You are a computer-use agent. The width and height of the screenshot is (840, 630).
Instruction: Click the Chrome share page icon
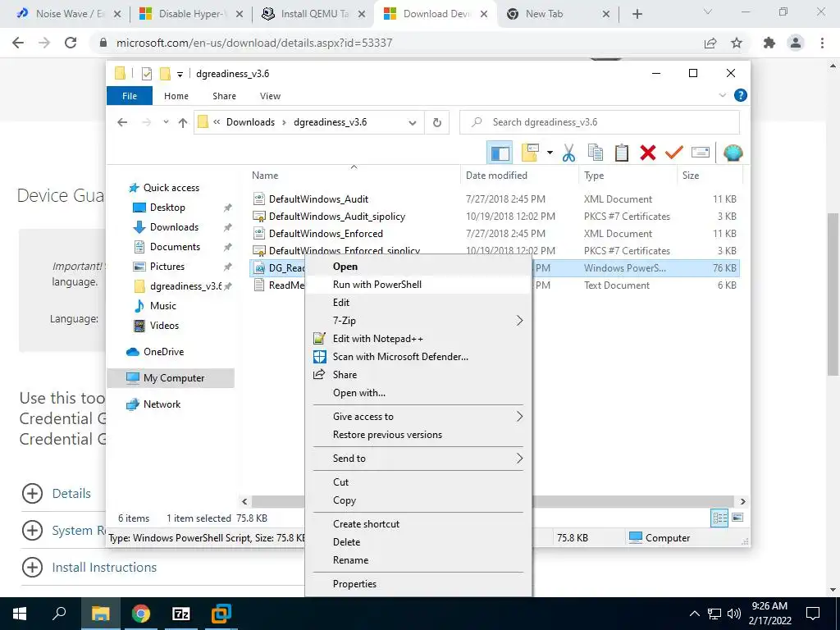(x=710, y=43)
